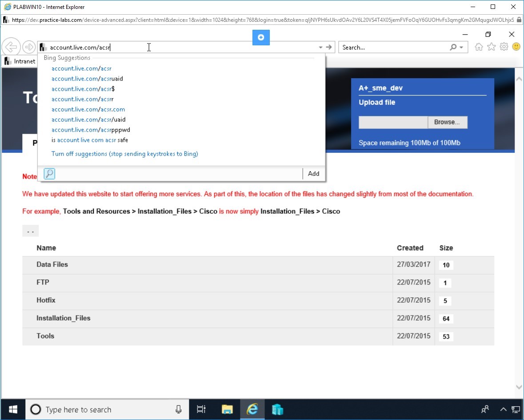Click the Tools size badge 53
The height and width of the screenshot is (420, 524).
pos(446,336)
